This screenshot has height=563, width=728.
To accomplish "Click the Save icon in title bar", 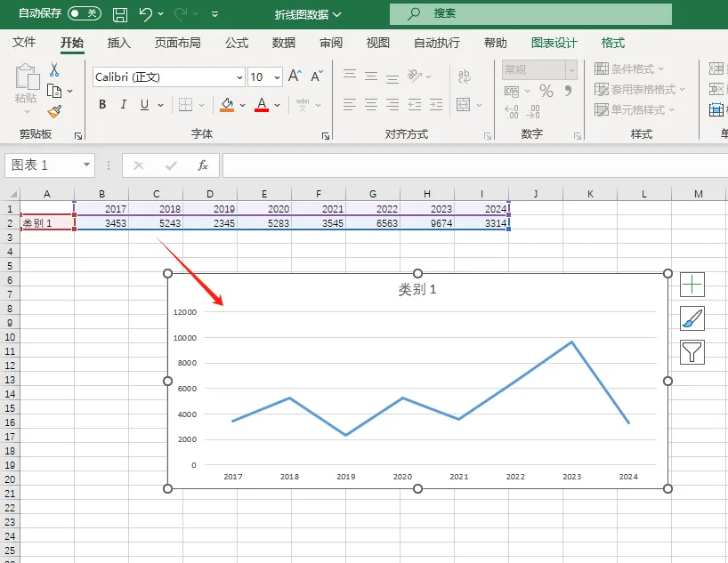I will click(x=120, y=14).
